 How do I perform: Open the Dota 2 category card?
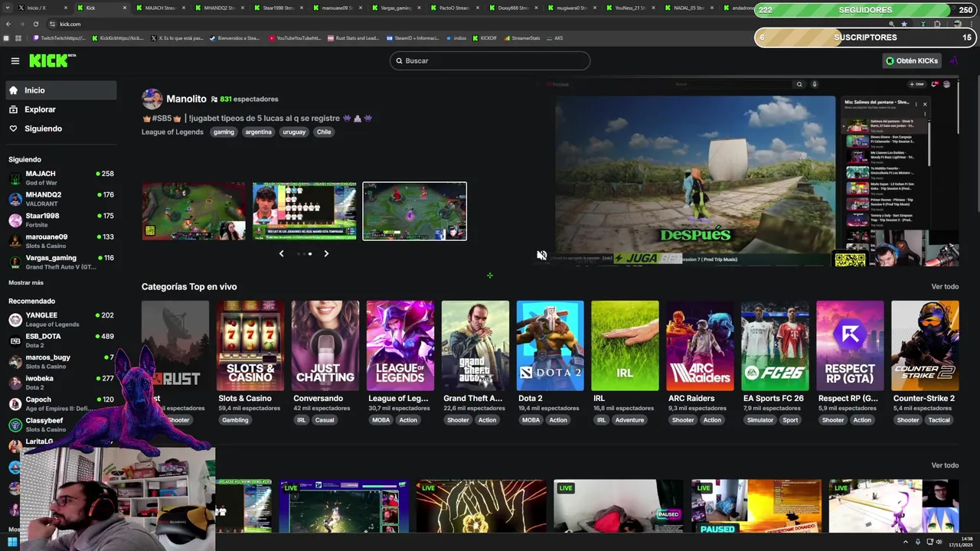[550, 346]
